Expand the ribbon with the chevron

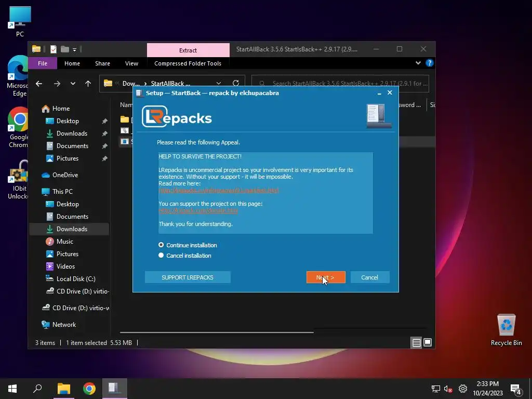click(418, 63)
